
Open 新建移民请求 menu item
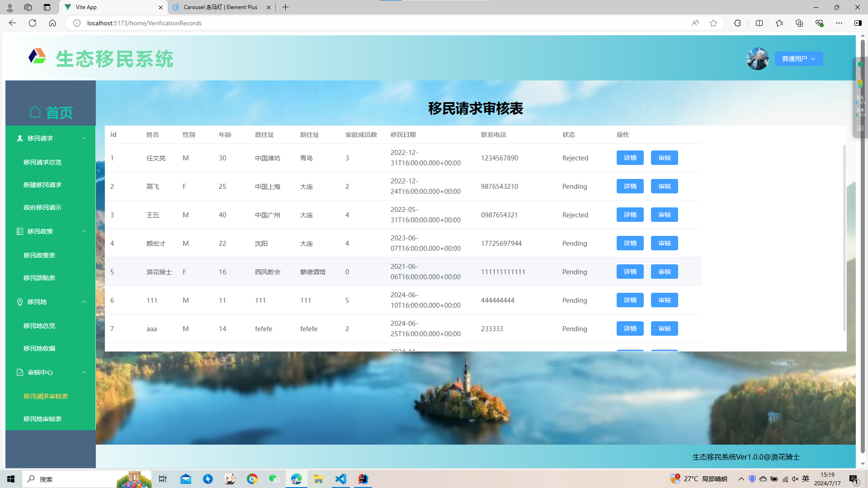pyautogui.click(x=51, y=185)
